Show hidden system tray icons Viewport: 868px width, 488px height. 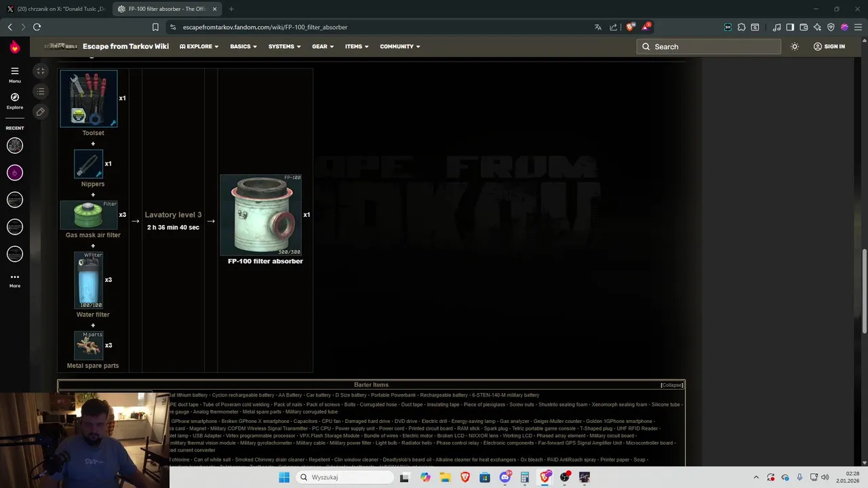point(756,477)
